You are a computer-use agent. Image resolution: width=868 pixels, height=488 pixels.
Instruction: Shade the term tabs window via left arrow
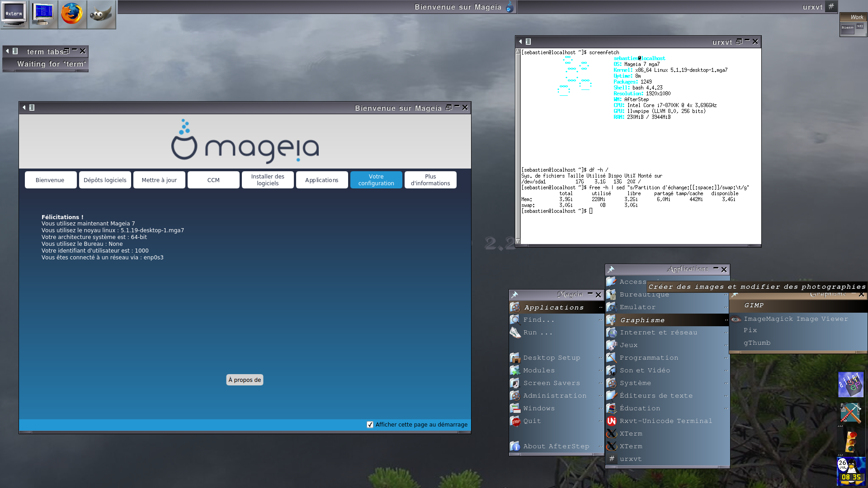click(7, 51)
